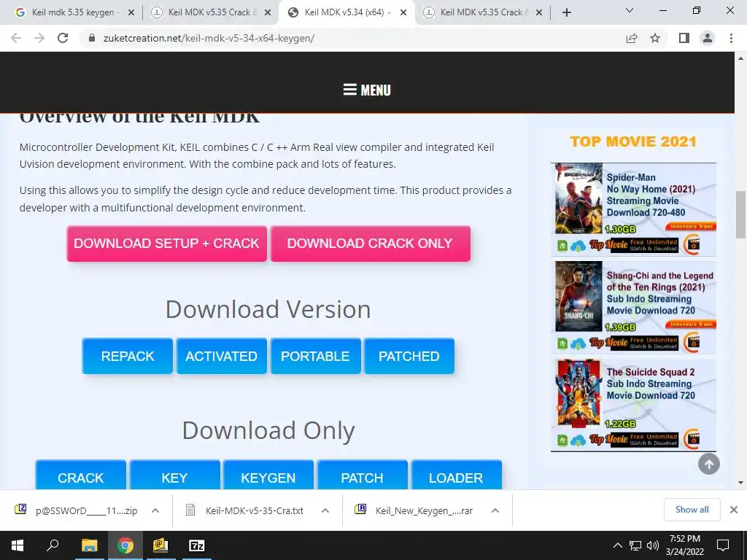Click DOWNLOAD CRACK ONLY button
Screen dimensions: 747x560
[x=370, y=244]
